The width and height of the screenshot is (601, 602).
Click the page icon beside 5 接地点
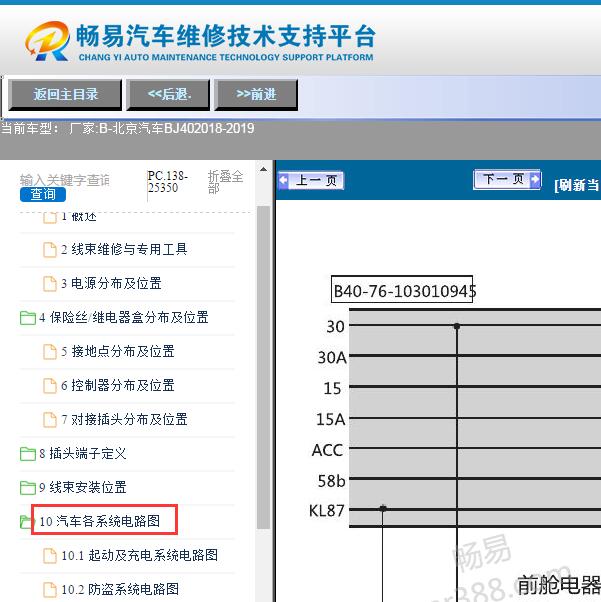[x=50, y=351]
